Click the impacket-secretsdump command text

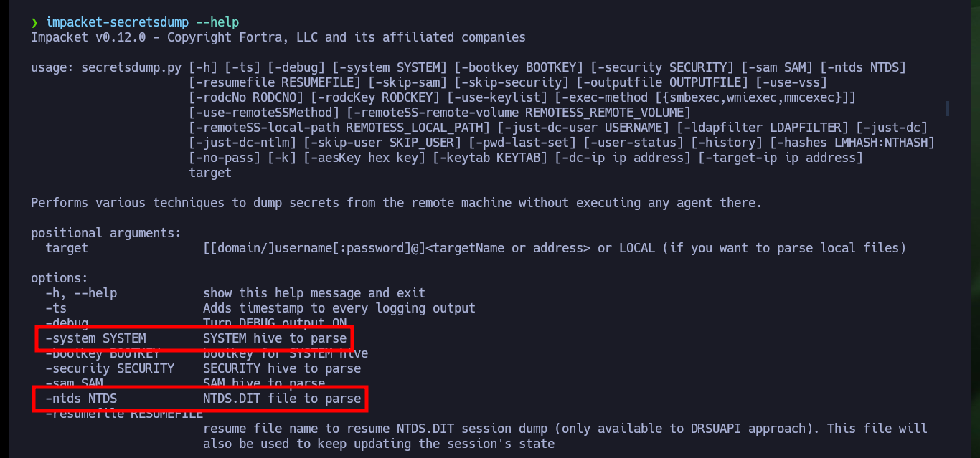117,22
